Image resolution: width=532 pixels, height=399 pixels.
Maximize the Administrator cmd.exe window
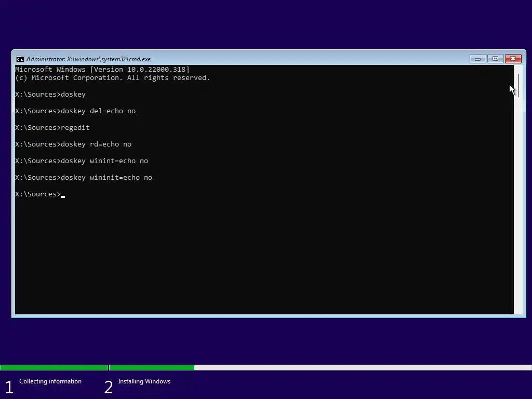pyautogui.click(x=495, y=59)
